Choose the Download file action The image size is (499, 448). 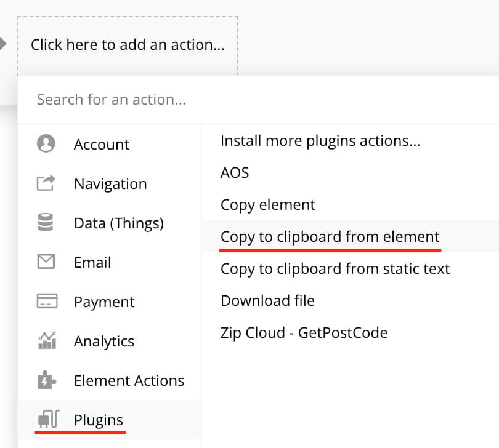coord(267,301)
